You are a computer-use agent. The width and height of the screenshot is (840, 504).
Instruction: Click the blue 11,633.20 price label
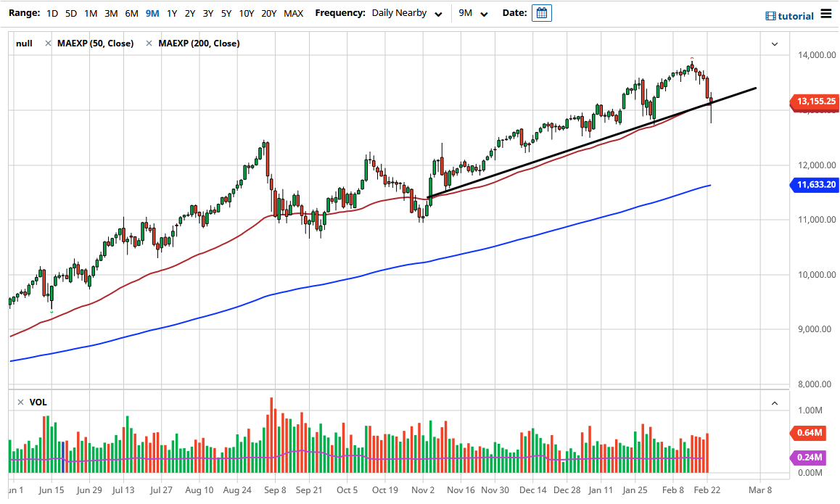[x=815, y=185]
